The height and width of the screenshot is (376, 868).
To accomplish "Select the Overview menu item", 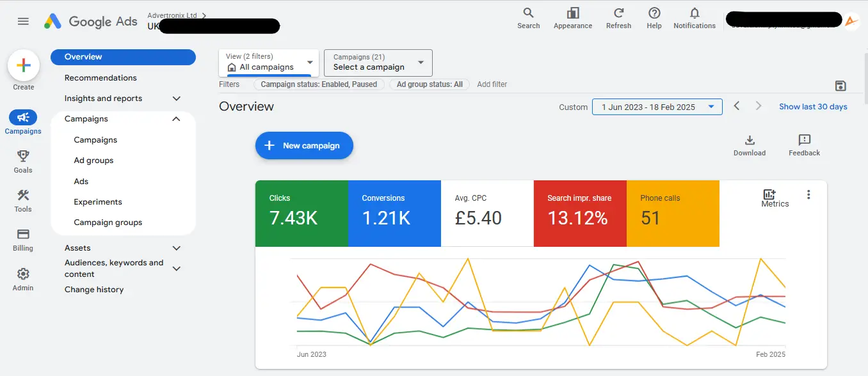I will pos(123,57).
